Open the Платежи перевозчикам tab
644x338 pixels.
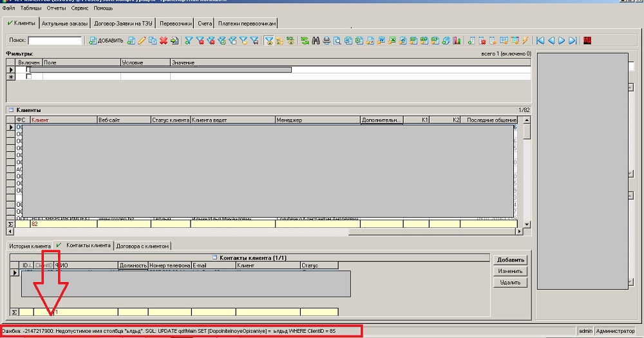click(x=246, y=23)
